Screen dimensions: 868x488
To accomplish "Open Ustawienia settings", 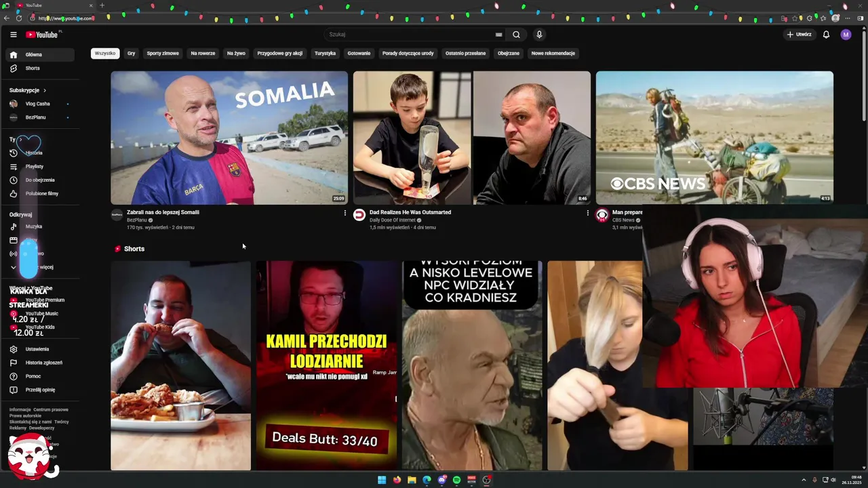I will pyautogui.click(x=41, y=349).
